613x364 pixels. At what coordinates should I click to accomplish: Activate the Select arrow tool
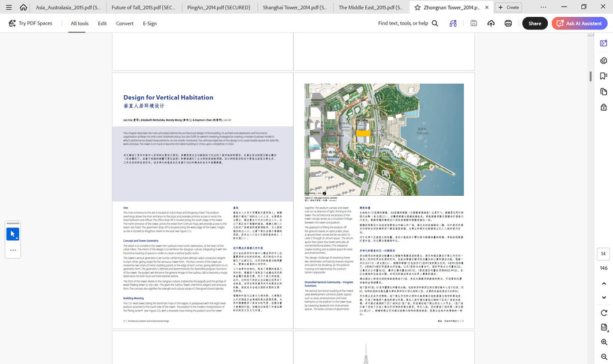(13, 234)
